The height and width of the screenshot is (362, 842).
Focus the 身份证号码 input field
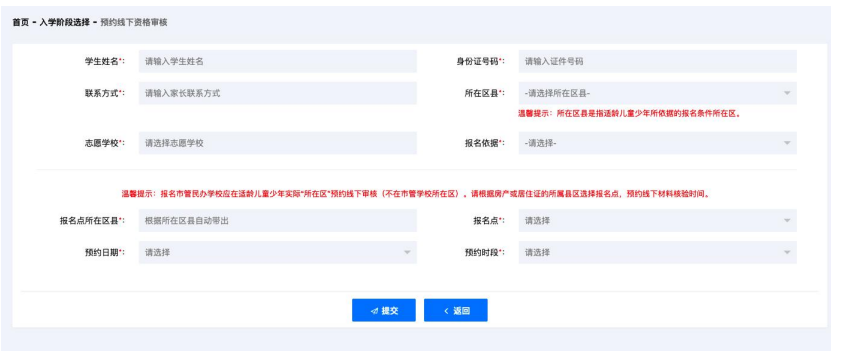pos(657,62)
